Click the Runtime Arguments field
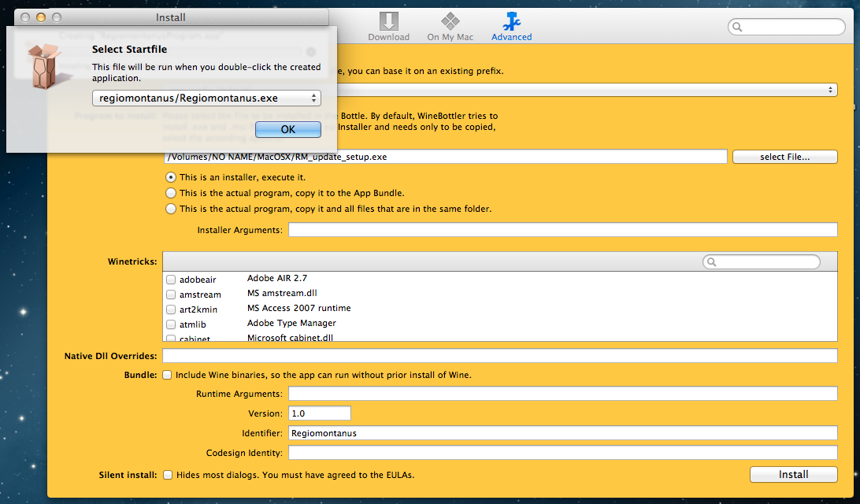Image resolution: width=860 pixels, height=504 pixels. pyautogui.click(x=563, y=394)
